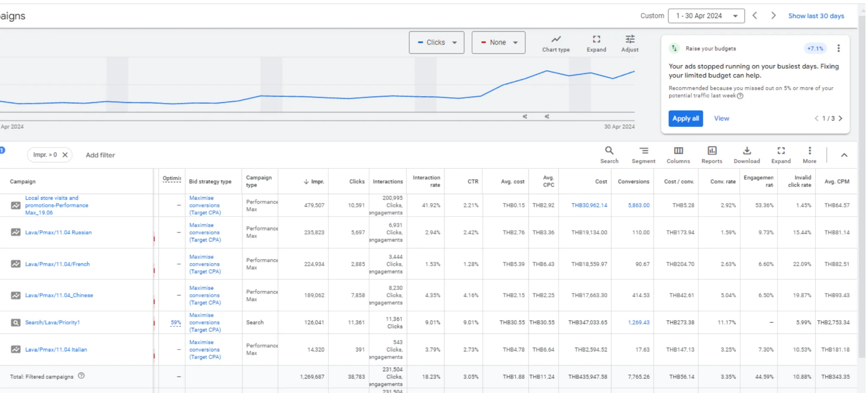Open the Reports icon
The height and width of the screenshot is (393, 868).
click(x=712, y=151)
